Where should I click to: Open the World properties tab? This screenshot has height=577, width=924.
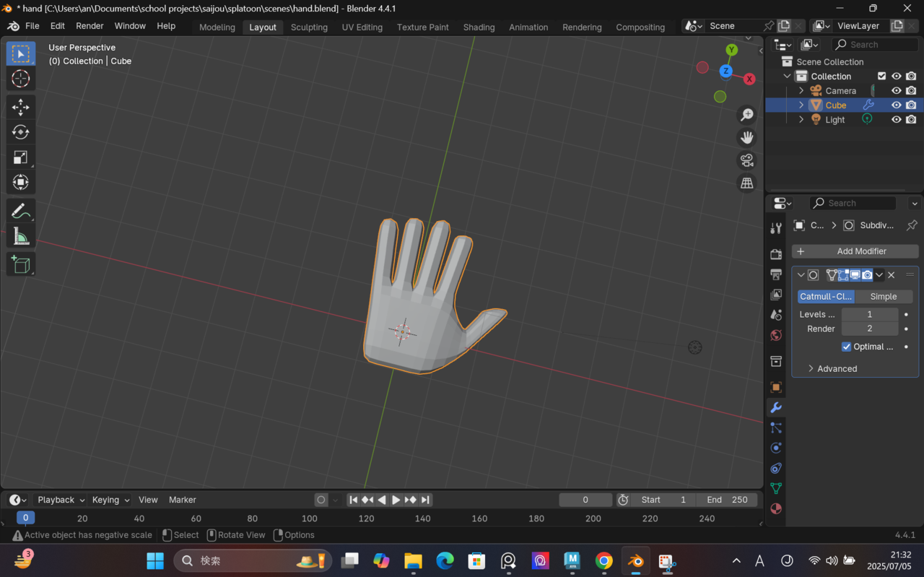(776, 335)
